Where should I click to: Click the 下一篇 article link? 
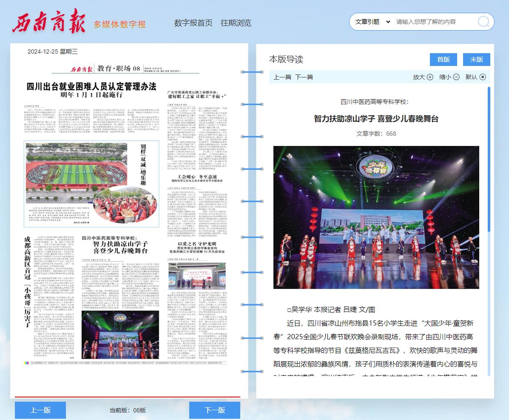pos(304,77)
